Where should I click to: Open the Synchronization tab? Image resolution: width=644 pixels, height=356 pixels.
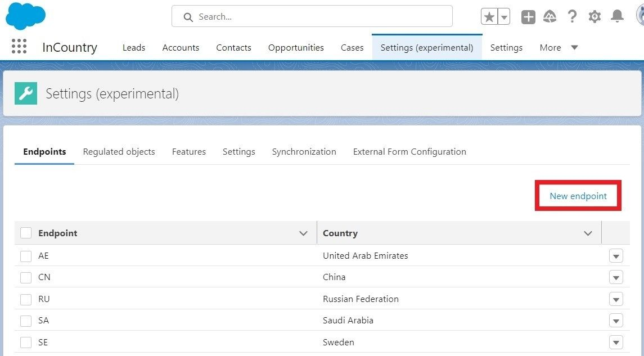pyautogui.click(x=304, y=151)
